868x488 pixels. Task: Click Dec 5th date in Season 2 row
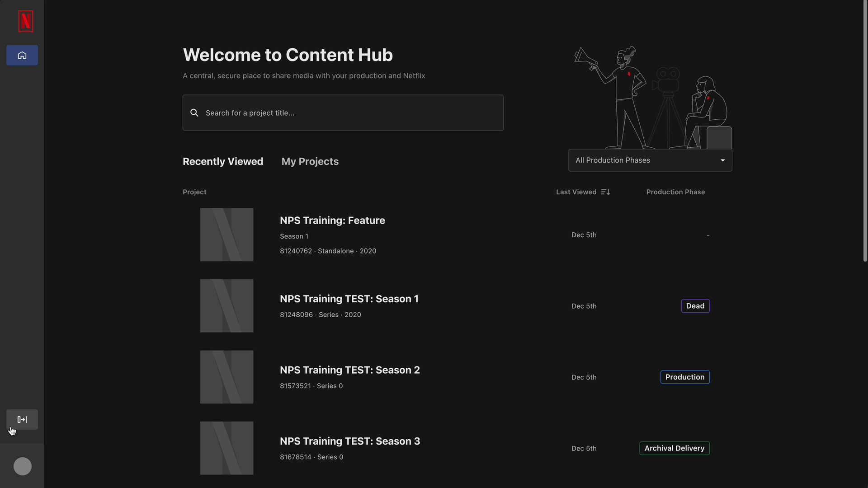pyautogui.click(x=584, y=377)
